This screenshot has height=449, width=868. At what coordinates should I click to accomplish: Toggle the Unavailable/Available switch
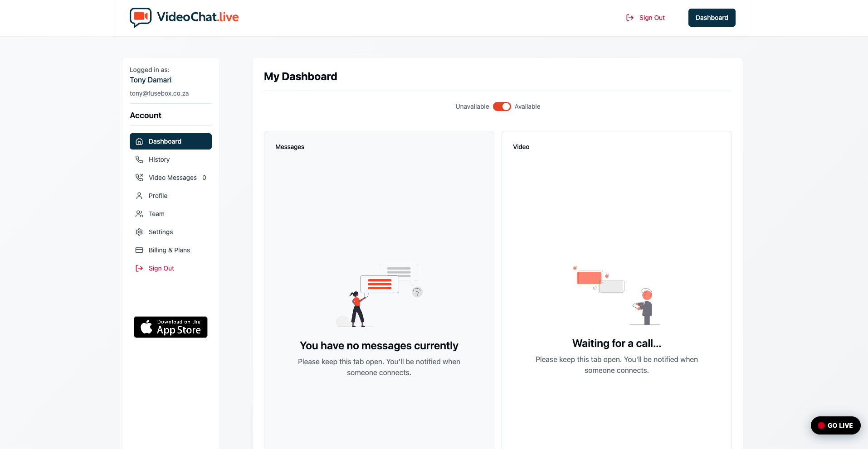(x=502, y=106)
